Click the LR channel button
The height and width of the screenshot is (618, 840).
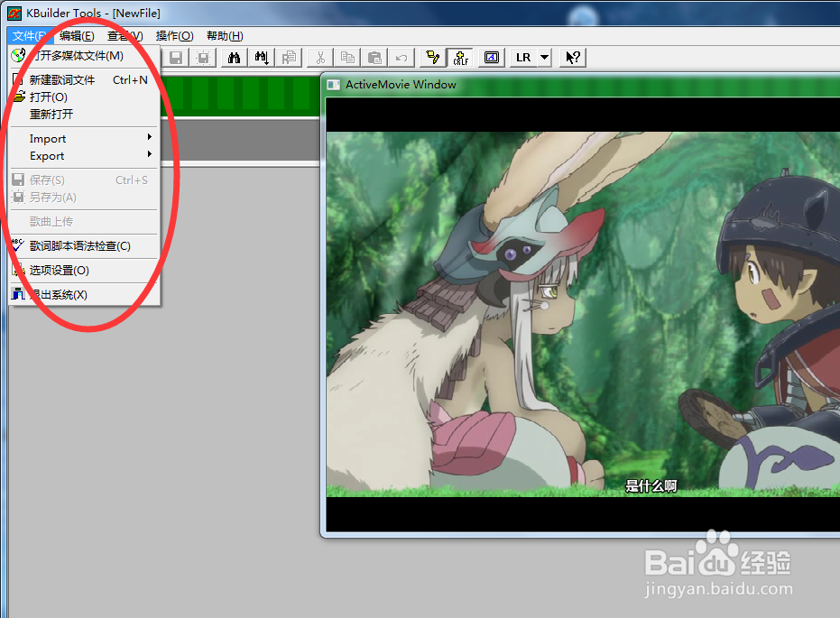(x=523, y=58)
